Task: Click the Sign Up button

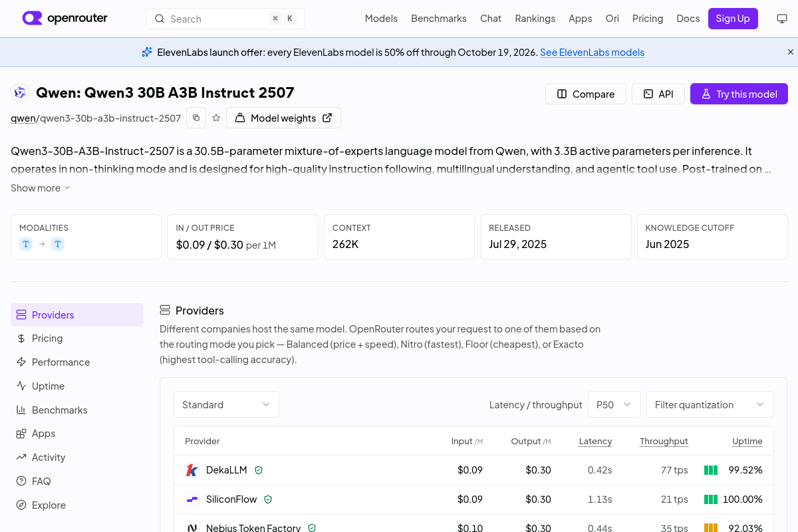Action: coord(733,19)
